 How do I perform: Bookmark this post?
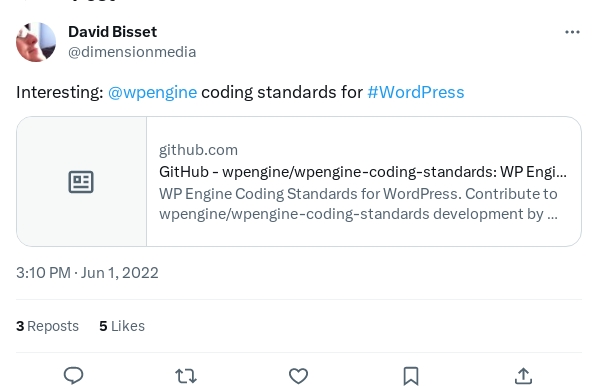[x=411, y=376]
